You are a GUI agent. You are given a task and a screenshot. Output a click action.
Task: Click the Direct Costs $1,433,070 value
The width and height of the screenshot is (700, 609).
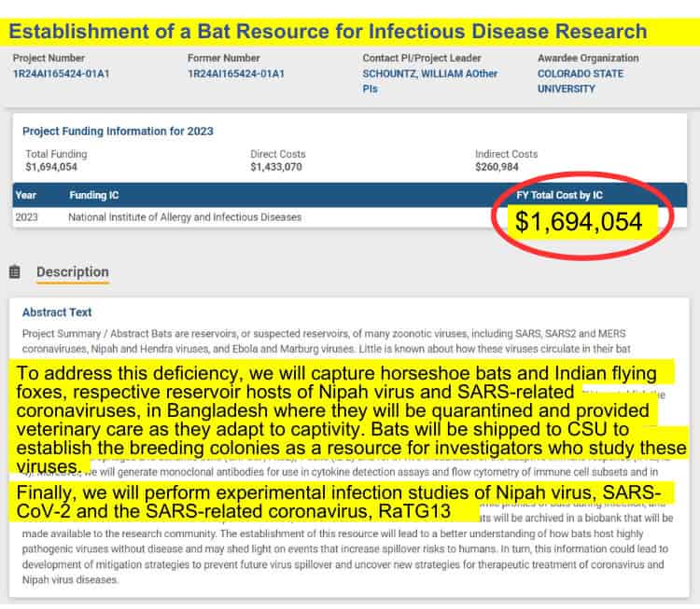(x=276, y=167)
